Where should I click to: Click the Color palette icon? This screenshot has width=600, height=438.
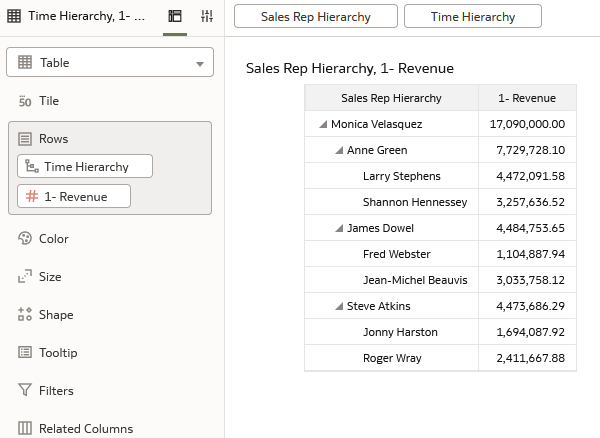(26, 239)
